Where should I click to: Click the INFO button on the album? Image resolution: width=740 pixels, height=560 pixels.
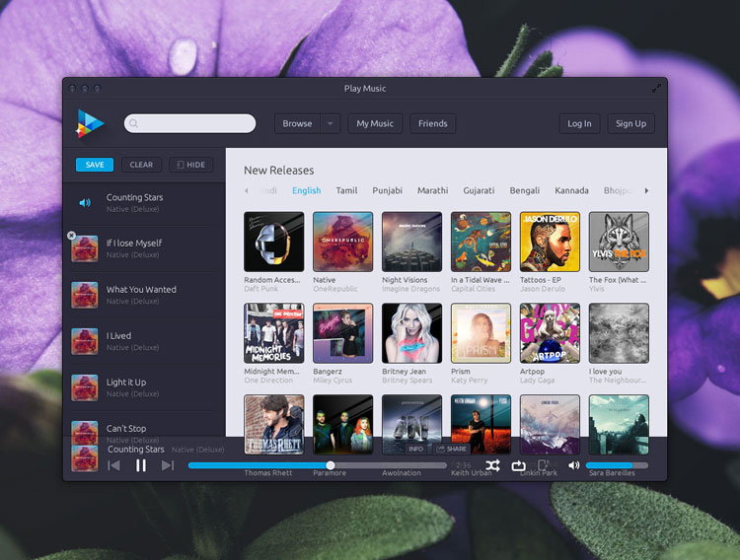(415, 449)
